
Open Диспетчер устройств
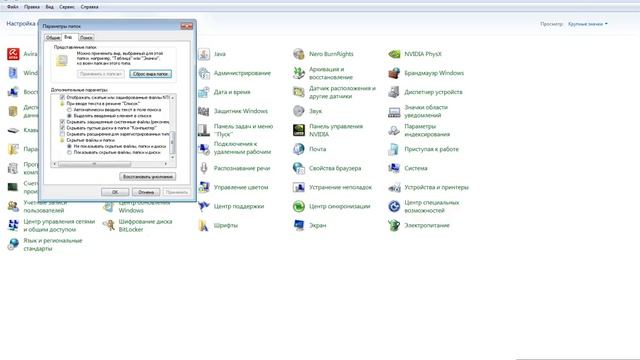pos(426,92)
